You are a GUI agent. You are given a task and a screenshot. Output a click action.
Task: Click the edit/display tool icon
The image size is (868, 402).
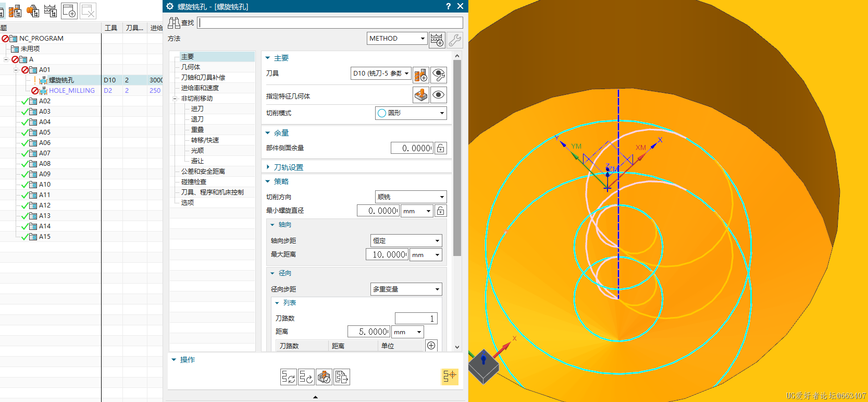point(439,75)
